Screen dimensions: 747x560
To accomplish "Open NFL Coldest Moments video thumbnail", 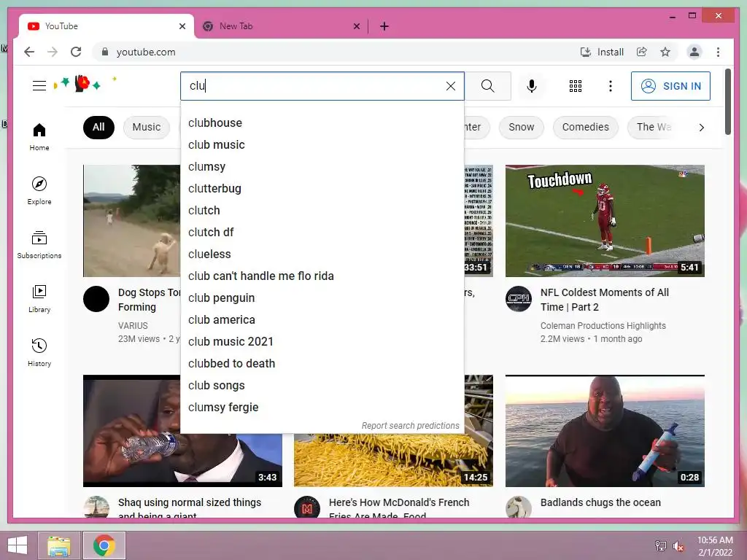I will [605, 221].
